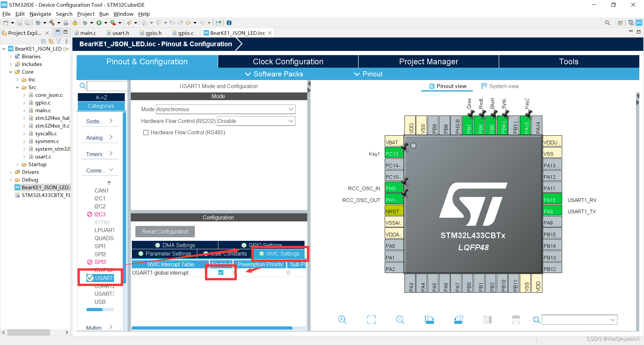Collapse the Core folder
The height and width of the screenshot is (345, 644).
(11, 72)
